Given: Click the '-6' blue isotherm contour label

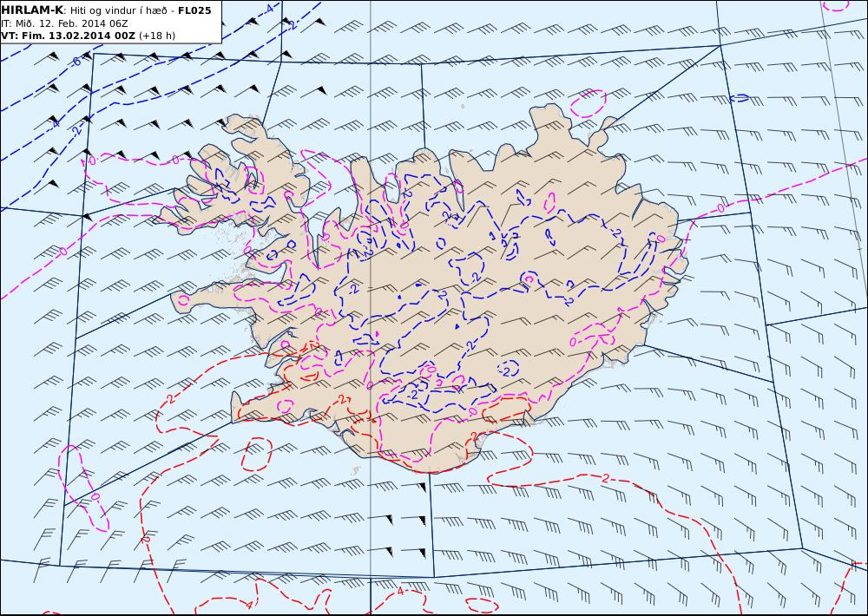Looking at the screenshot, I should pos(76,61).
